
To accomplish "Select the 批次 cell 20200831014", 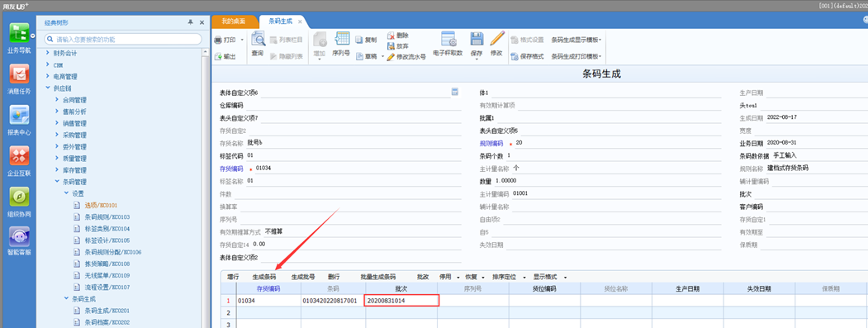I will [402, 301].
